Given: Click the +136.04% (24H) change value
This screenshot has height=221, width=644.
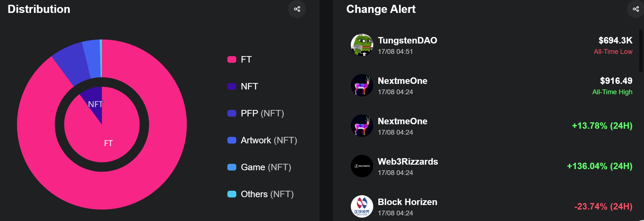Looking at the screenshot, I should [599, 166].
